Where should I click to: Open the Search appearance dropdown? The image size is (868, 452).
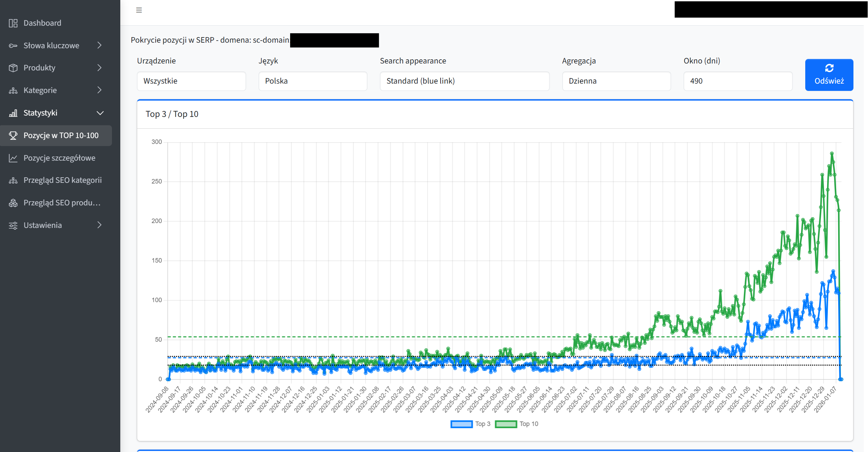pos(464,81)
